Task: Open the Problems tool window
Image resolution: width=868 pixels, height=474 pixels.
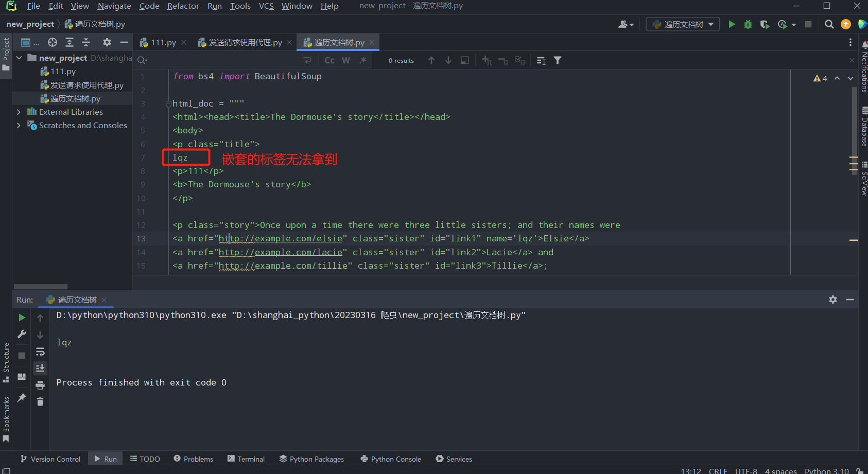Action: tap(193, 459)
